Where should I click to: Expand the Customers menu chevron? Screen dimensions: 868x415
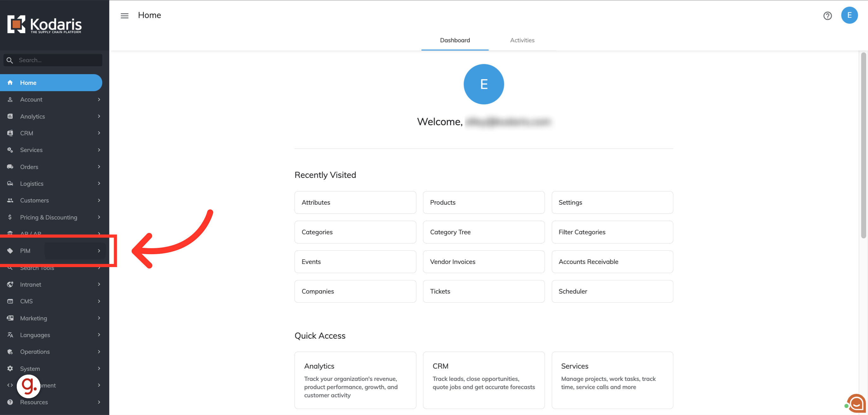click(99, 200)
